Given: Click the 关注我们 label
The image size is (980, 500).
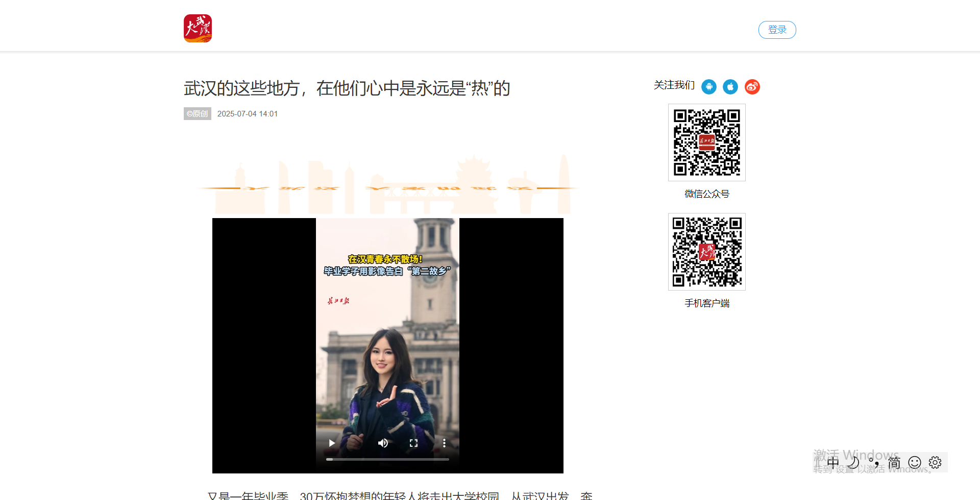Looking at the screenshot, I should 674,85.
